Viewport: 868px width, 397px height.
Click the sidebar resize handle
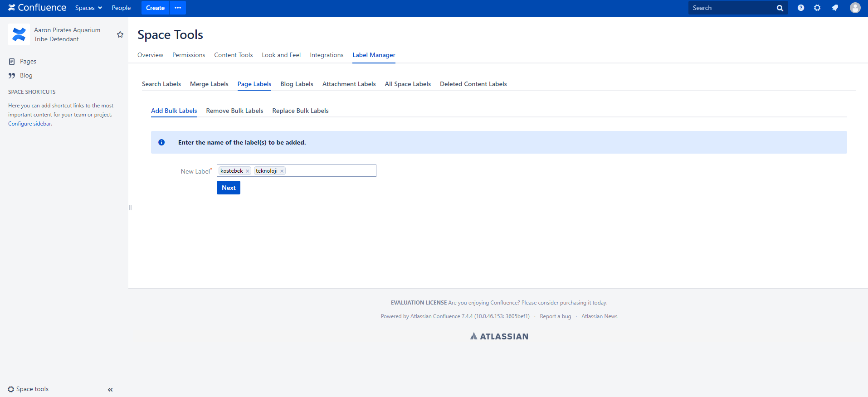point(130,208)
